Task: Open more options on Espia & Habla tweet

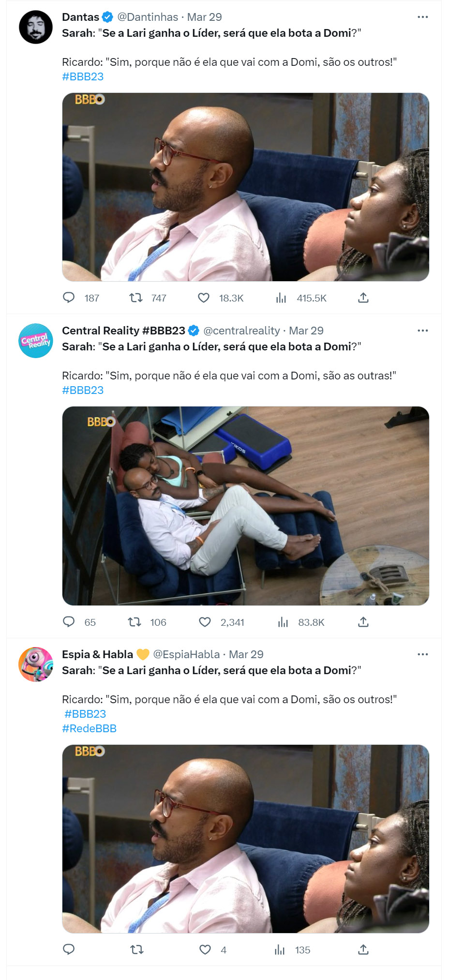Action: [422, 654]
